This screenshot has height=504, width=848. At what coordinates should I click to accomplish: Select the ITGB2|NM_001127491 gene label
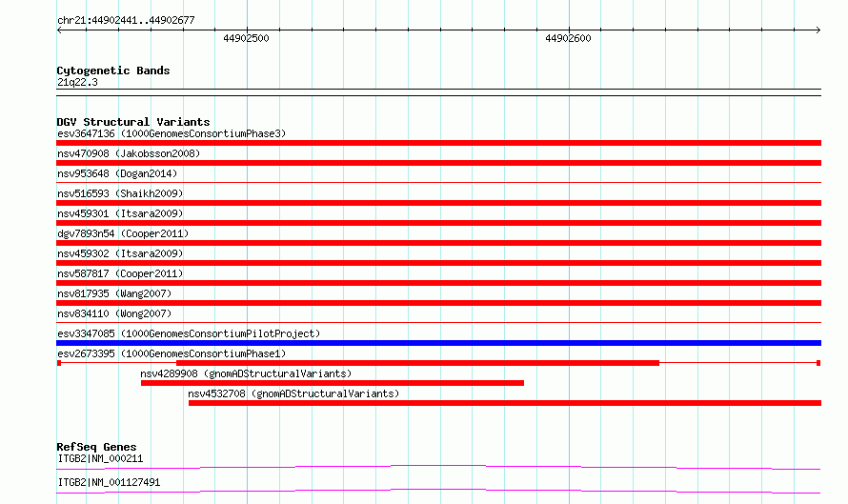109,482
